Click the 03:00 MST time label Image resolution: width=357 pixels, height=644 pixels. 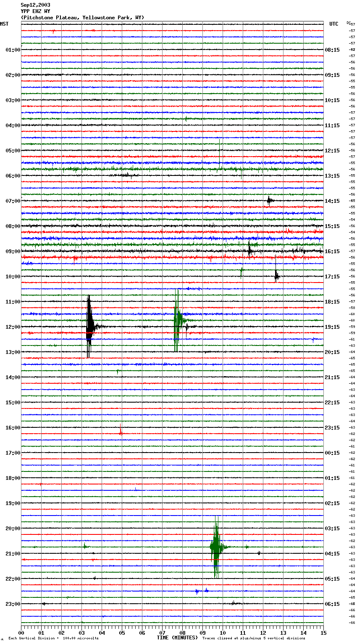[x=13, y=100]
